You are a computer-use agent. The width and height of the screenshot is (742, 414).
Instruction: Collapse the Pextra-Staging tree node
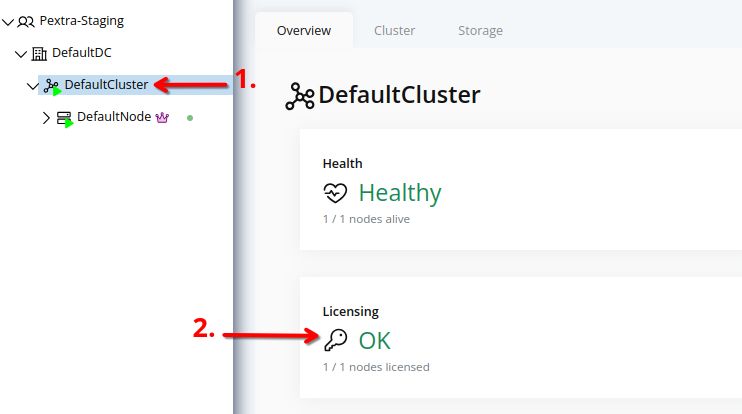tap(8, 21)
